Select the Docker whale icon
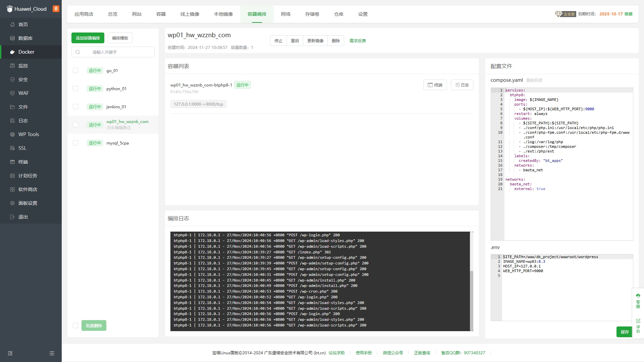 click(12, 52)
